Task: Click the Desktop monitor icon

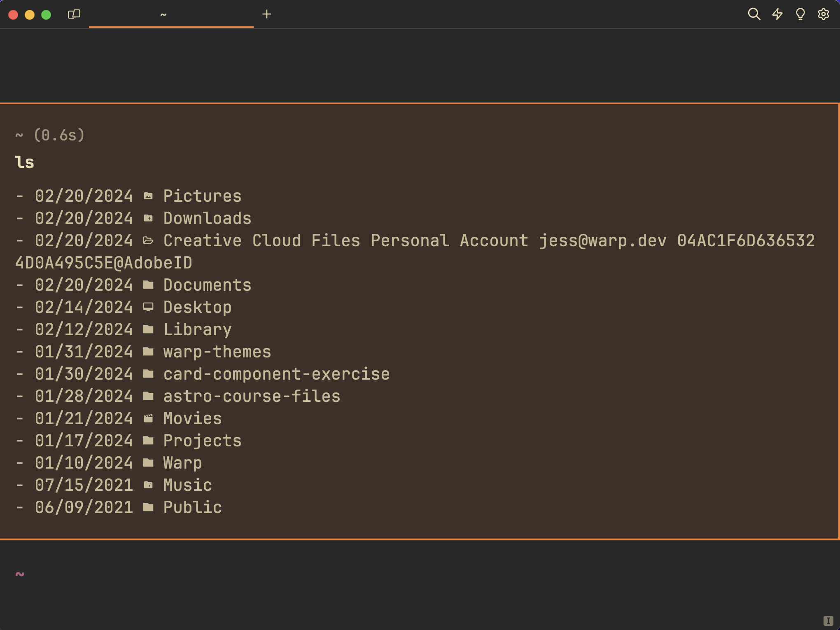Action: click(x=148, y=307)
